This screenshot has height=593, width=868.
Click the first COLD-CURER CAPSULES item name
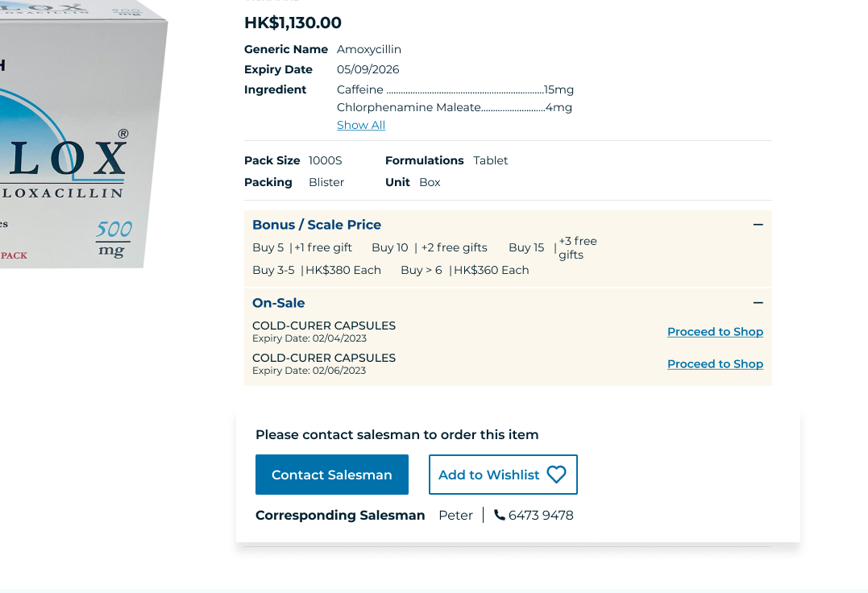(324, 326)
